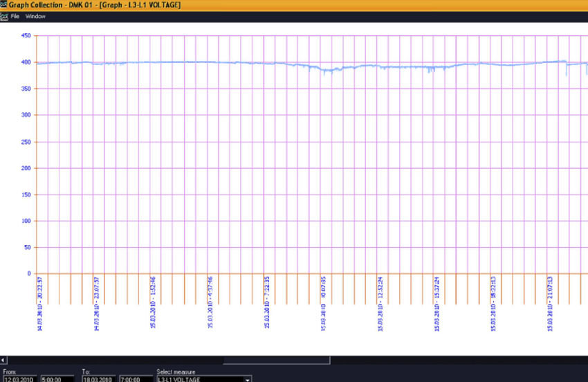Open the File menu

[x=15, y=16]
